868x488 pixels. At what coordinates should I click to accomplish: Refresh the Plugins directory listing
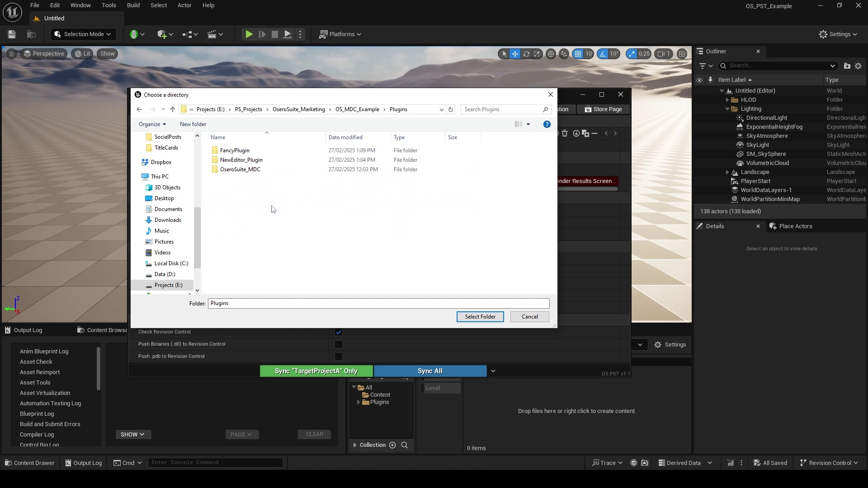(451, 109)
